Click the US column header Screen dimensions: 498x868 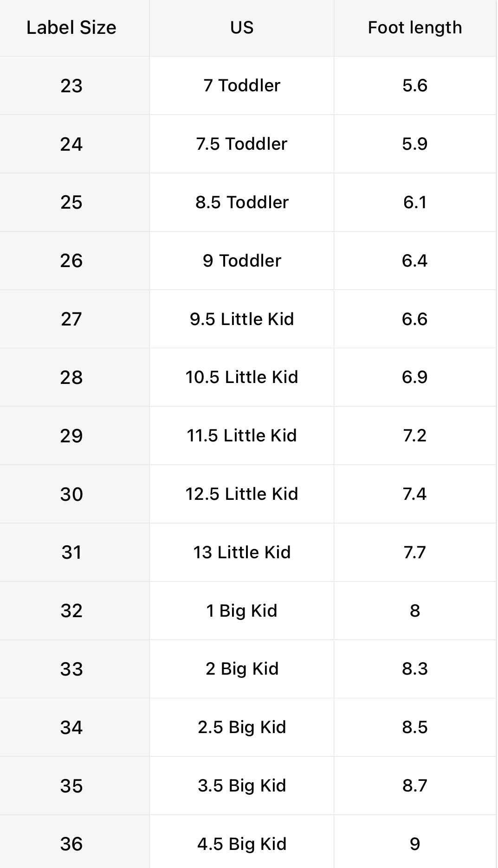[242, 28]
